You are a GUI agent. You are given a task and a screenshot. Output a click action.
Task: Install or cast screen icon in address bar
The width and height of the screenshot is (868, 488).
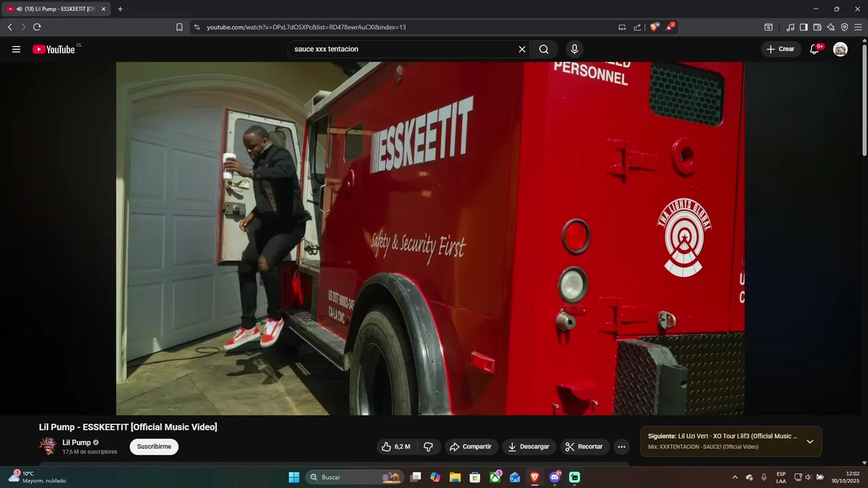[x=622, y=27]
